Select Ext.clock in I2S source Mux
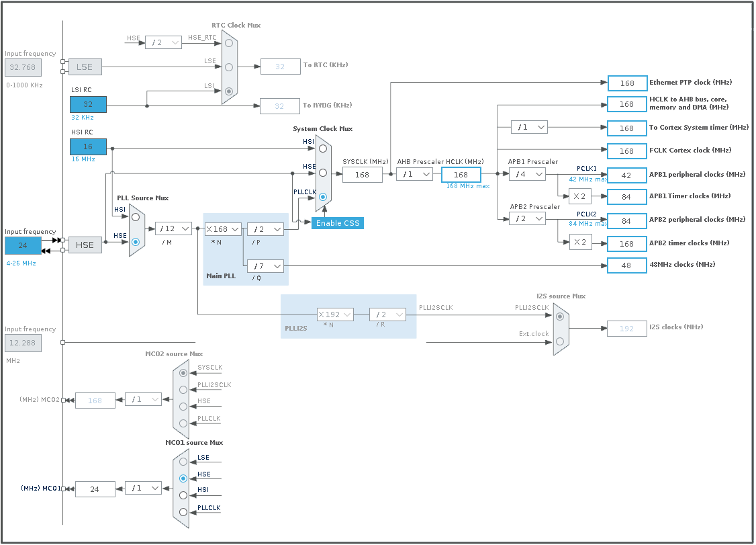This screenshot has width=756, height=545. [x=560, y=341]
